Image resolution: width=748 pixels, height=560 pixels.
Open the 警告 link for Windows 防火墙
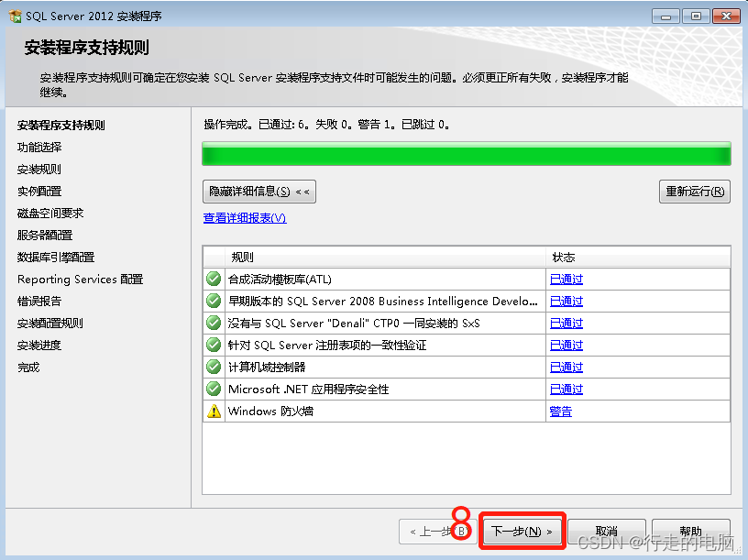[x=560, y=412]
